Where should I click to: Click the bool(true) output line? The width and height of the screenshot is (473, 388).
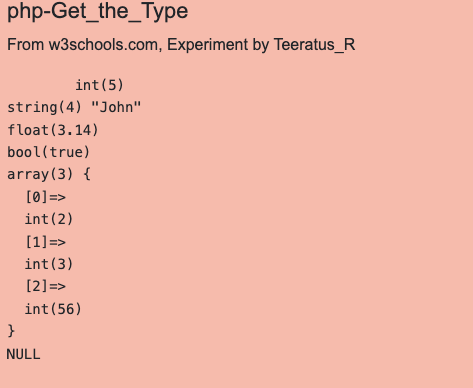(49, 152)
